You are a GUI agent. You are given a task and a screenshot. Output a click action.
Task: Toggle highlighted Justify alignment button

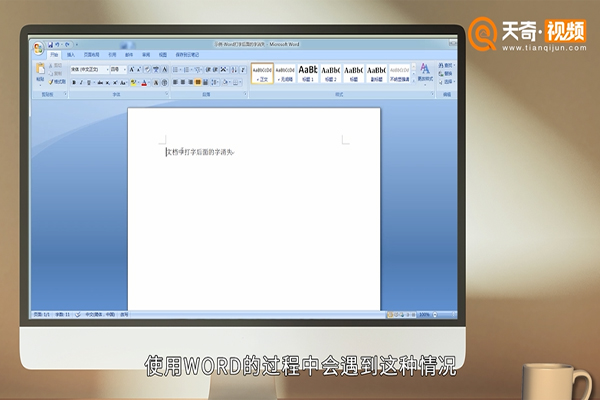[198, 82]
